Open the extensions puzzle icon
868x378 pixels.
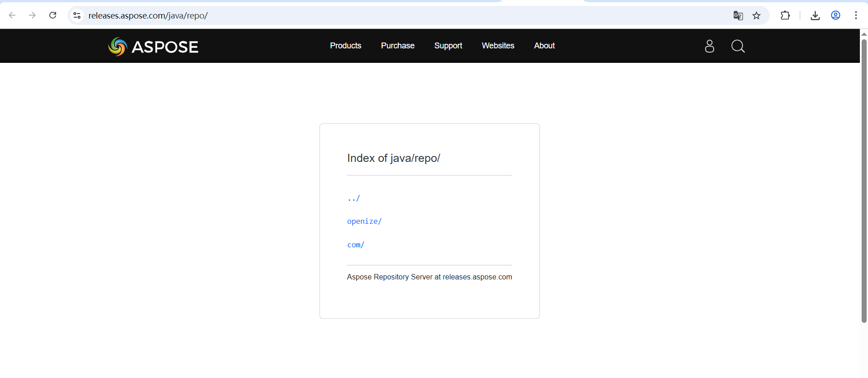pos(785,15)
